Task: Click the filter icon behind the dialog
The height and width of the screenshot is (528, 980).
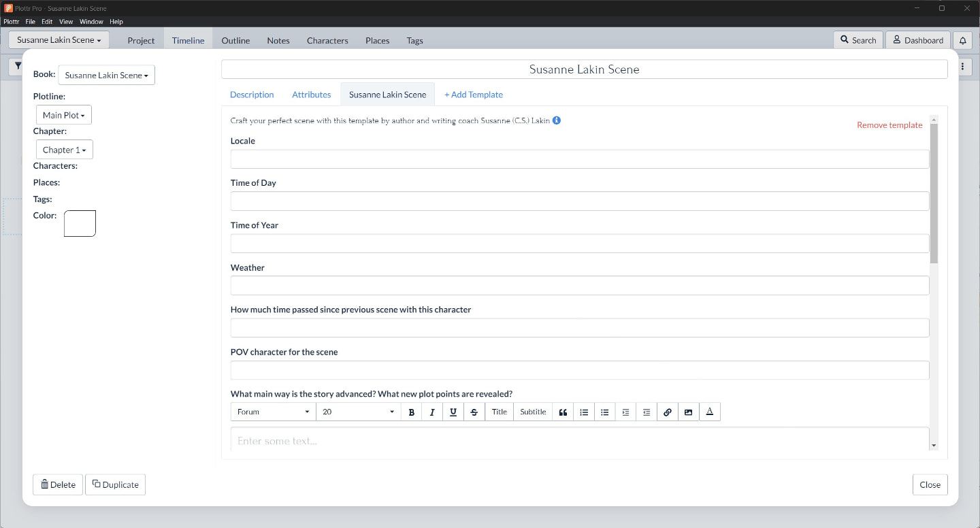Action: click(x=16, y=67)
